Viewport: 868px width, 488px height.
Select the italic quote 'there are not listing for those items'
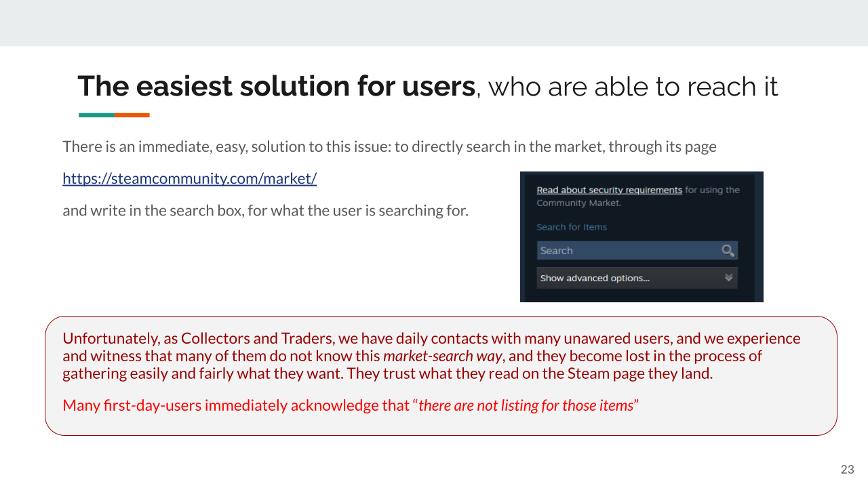(x=526, y=406)
